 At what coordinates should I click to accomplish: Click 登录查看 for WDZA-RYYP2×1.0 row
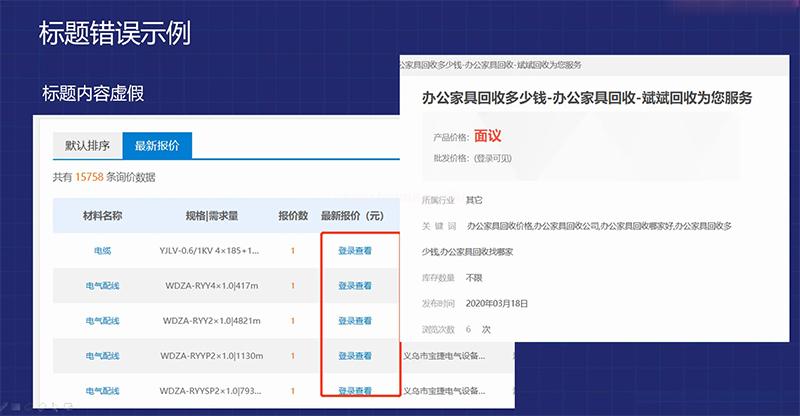click(x=355, y=356)
